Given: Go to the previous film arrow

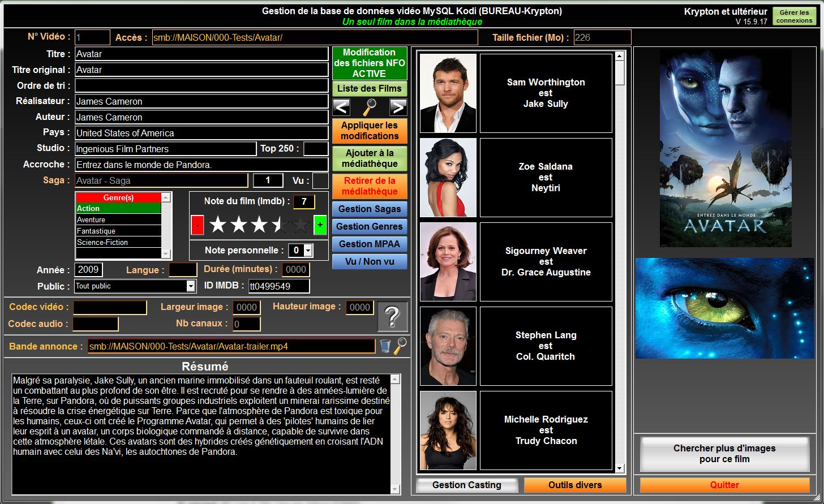Looking at the screenshot, I should pos(341,107).
